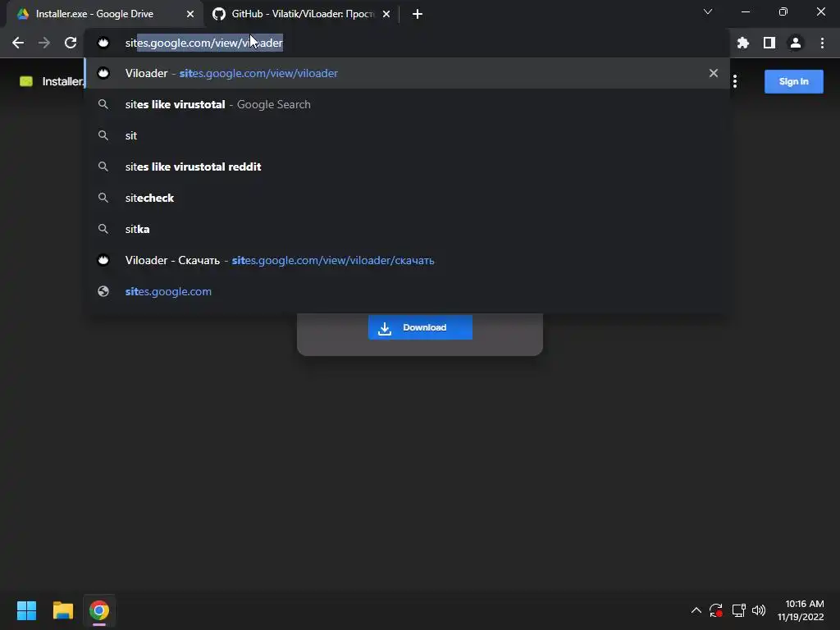Screen dimensions: 840x630
Task: Open the Drive file more-actions menu
Action: click(x=735, y=81)
